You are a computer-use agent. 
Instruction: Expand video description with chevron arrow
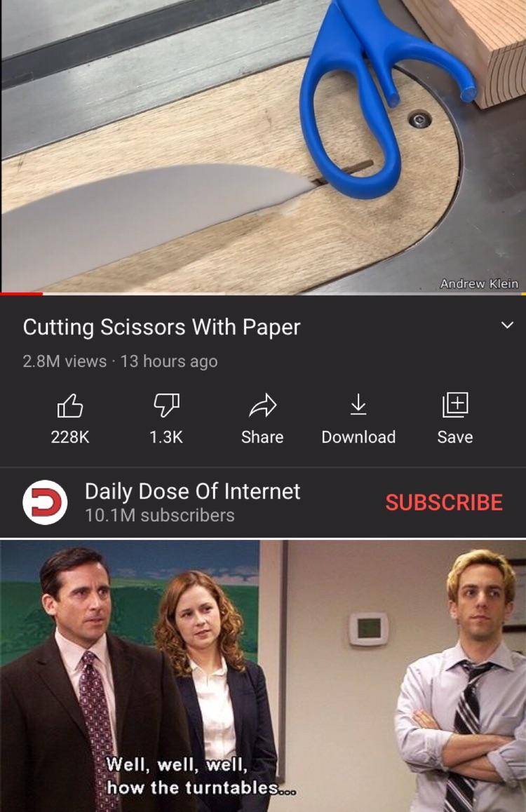point(507,325)
